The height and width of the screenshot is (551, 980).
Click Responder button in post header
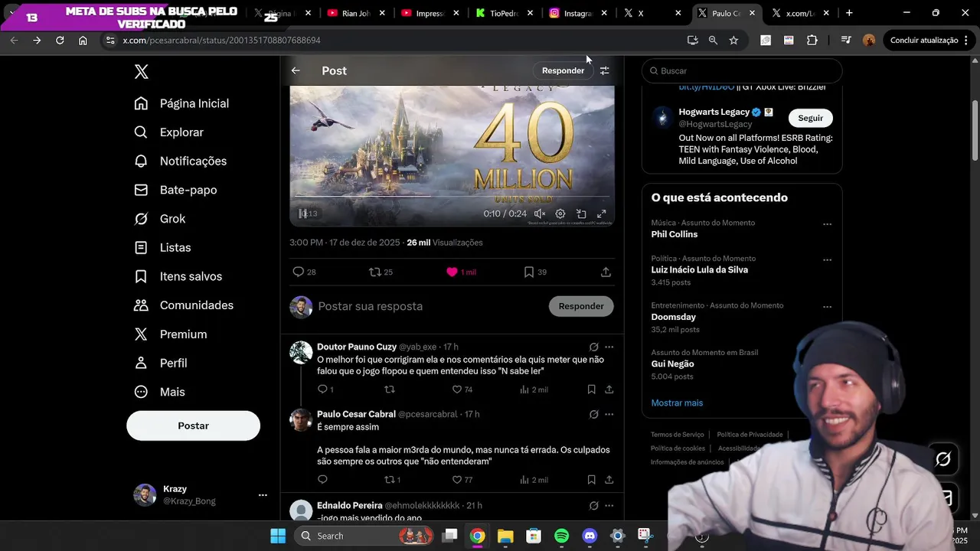click(x=563, y=70)
